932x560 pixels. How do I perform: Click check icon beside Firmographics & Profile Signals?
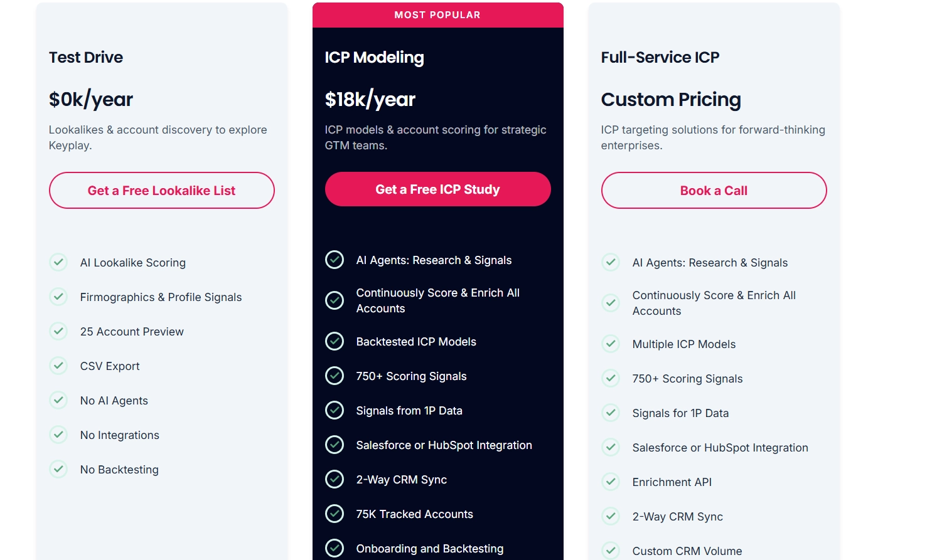tap(58, 297)
